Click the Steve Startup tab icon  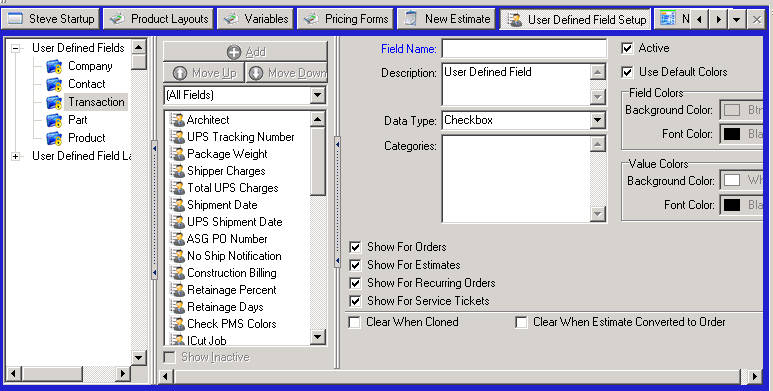coord(15,19)
